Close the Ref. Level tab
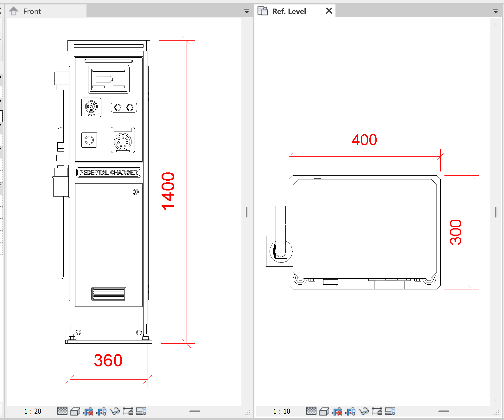Screen dimensions: 504x420 pyautogui.click(x=329, y=11)
